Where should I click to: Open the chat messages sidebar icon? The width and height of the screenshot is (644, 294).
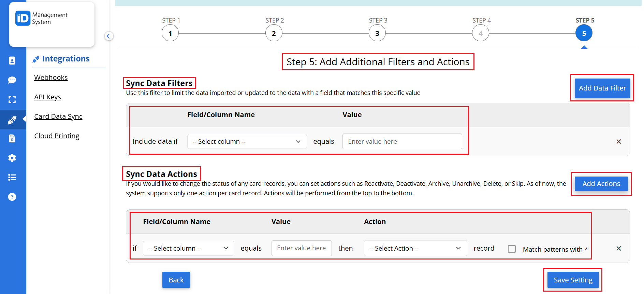click(x=12, y=80)
